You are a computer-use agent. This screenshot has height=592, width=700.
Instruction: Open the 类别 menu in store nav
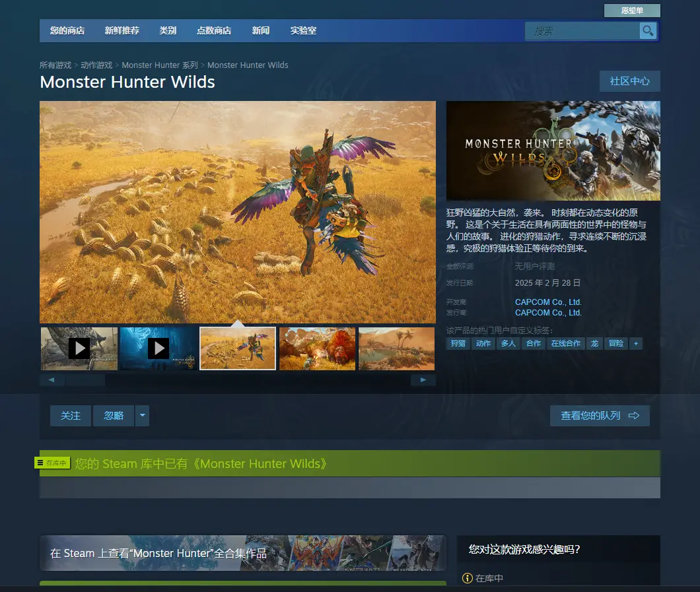[x=168, y=31]
